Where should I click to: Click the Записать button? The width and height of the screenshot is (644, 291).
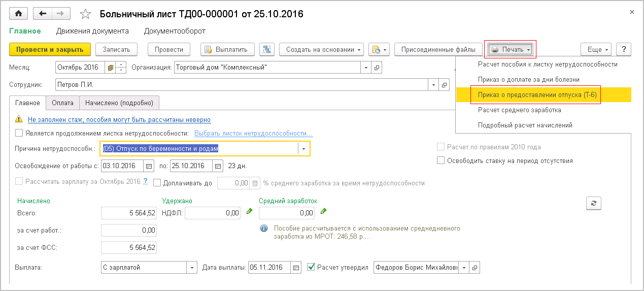click(x=116, y=49)
